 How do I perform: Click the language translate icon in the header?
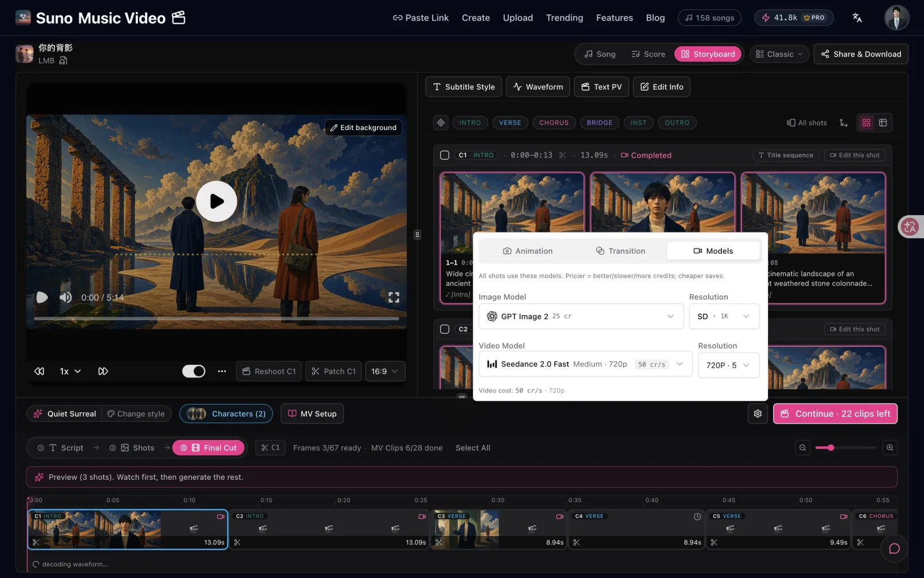[x=857, y=18]
